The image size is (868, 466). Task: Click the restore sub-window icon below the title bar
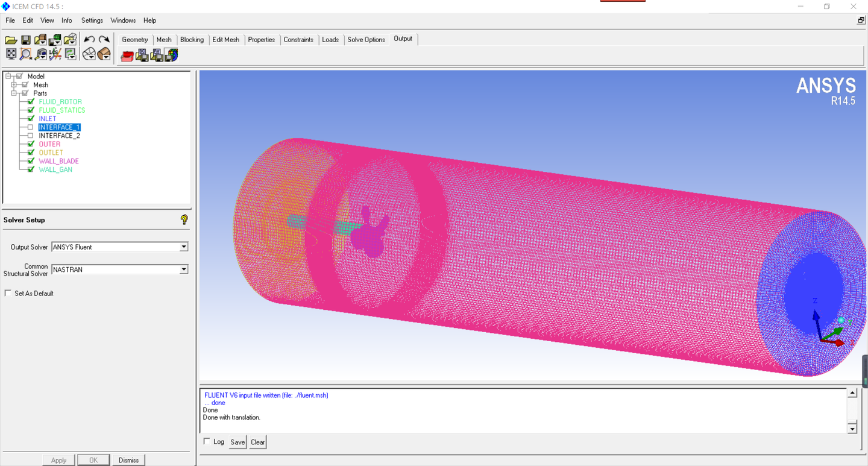click(861, 20)
